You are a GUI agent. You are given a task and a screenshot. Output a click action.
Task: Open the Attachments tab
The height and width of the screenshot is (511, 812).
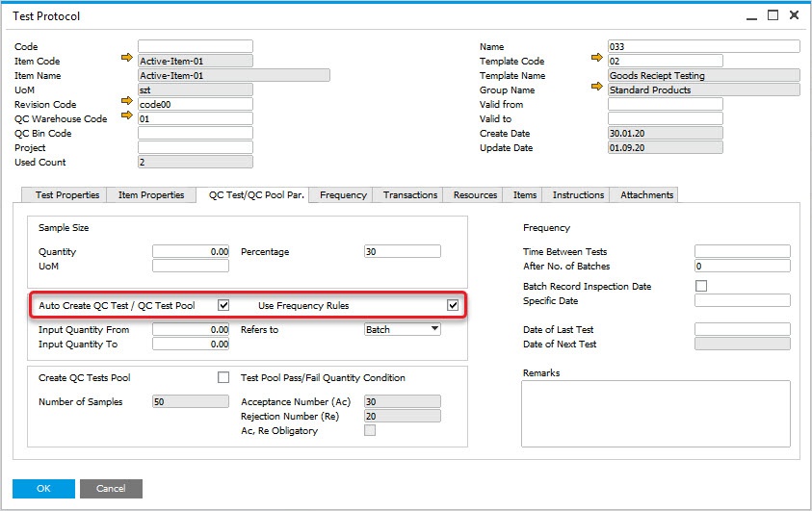click(646, 194)
